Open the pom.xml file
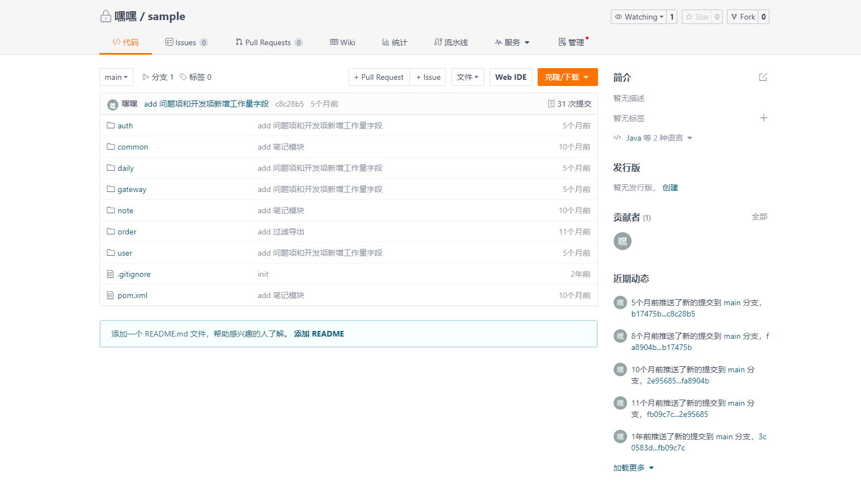 (132, 295)
